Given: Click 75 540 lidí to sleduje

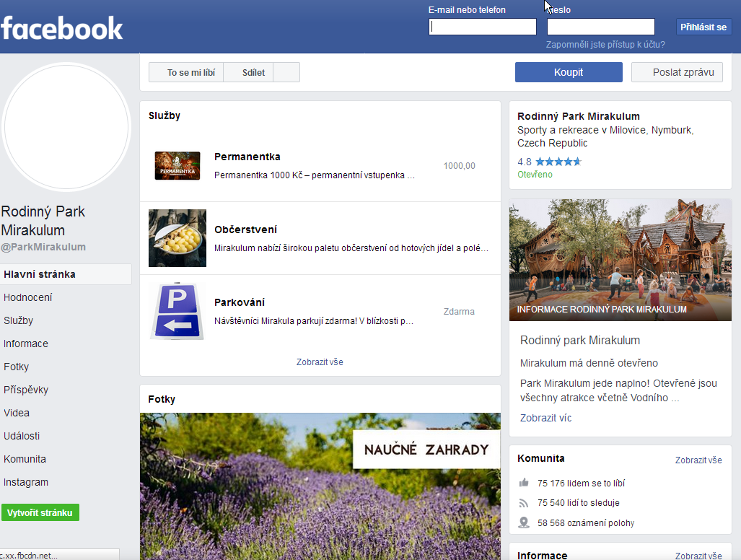Looking at the screenshot, I should (579, 503).
